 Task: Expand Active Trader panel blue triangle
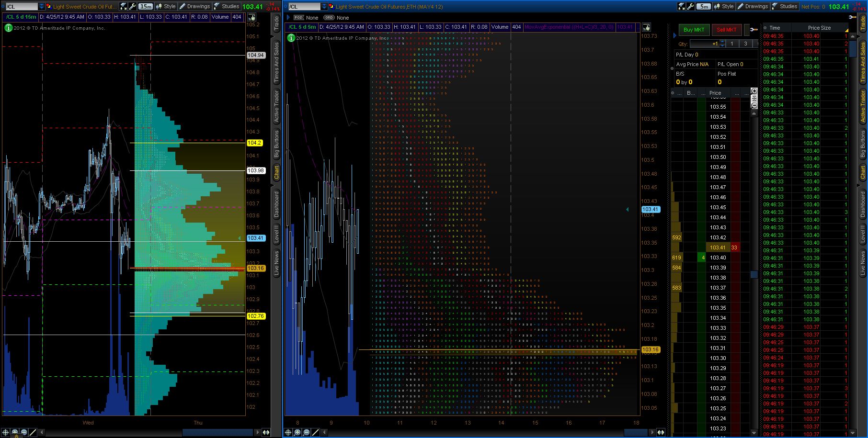click(675, 35)
